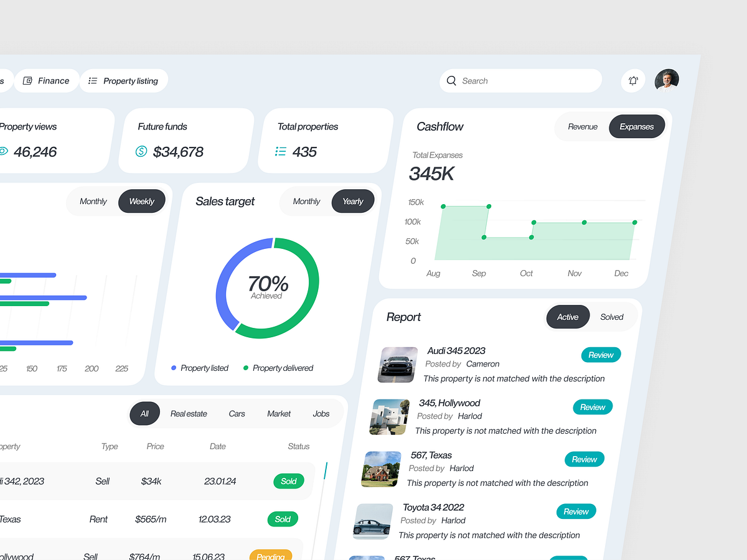Click the Finance card icon in top navigation
747x560 pixels.
pos(27,80)
